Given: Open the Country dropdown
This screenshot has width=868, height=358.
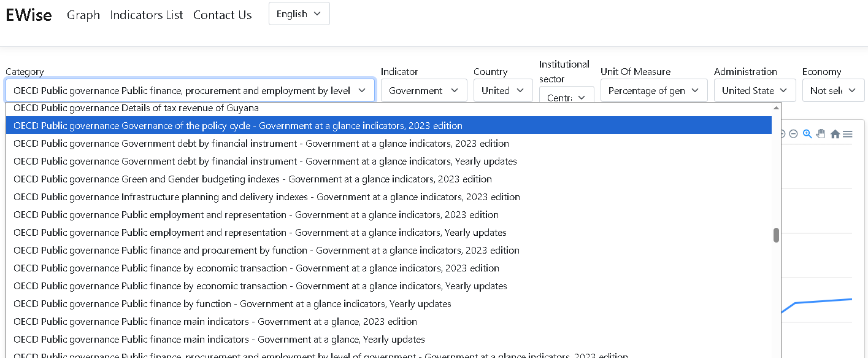Looking at the screenshot, I should (503, 90).
